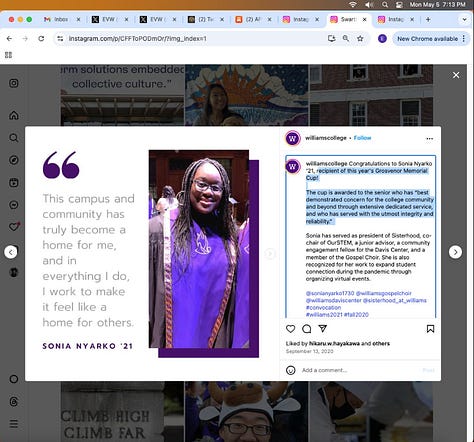Go to the previous post arrow
474x442 pixels.
tap(11, 252)
